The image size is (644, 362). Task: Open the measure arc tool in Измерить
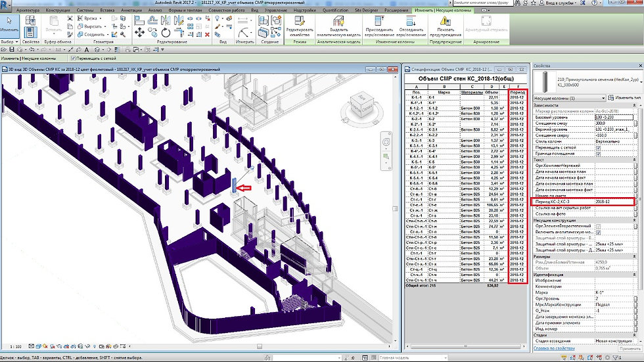(242, 32)
